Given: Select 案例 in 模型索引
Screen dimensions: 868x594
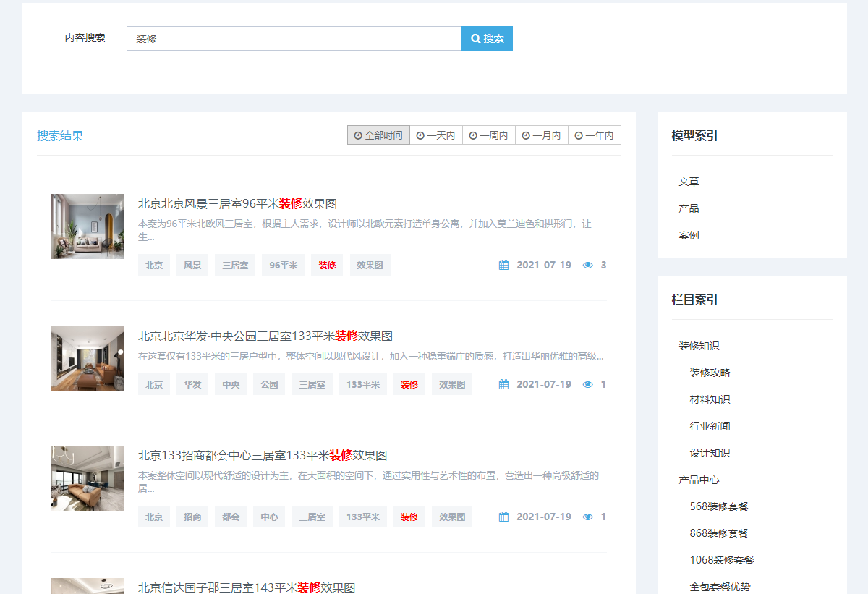Looking at the screenshot, I should tap(689, 235).
